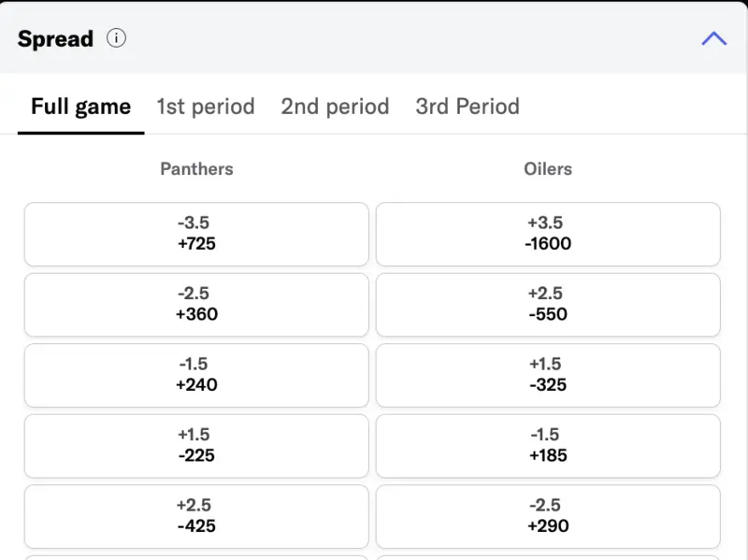Click the Oilers column header
This screenshot has height=560, width=748.
[x=548, y=169]
